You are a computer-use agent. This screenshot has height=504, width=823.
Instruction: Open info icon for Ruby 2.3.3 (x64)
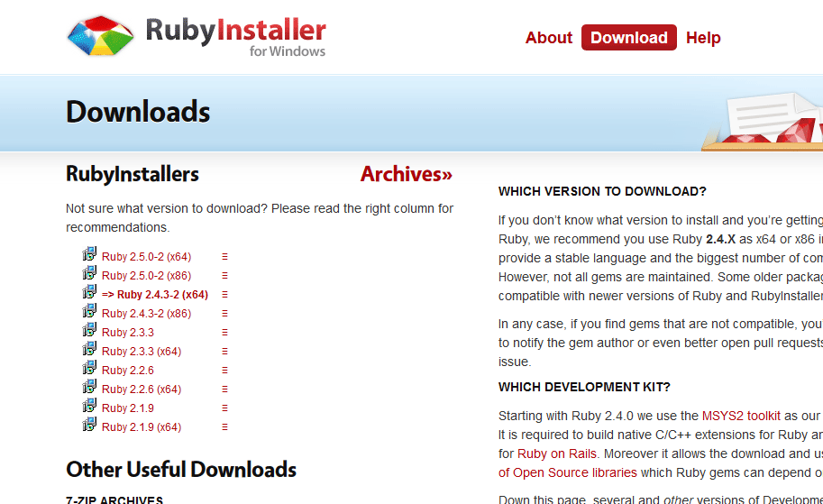(224, 352)
